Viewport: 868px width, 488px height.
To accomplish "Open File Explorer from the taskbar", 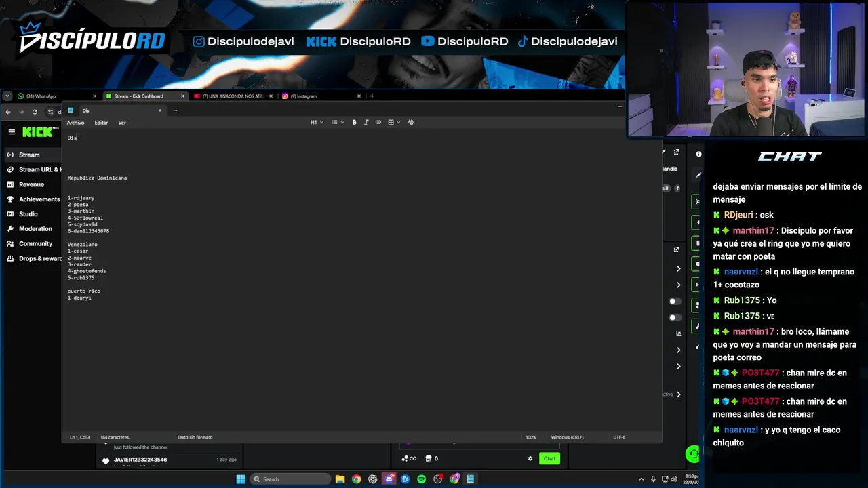I will pos(340,479).
